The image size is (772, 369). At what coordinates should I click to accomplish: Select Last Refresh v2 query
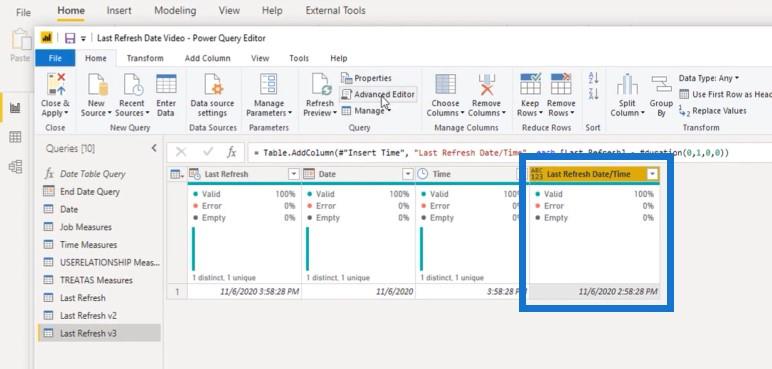point(99,315)
